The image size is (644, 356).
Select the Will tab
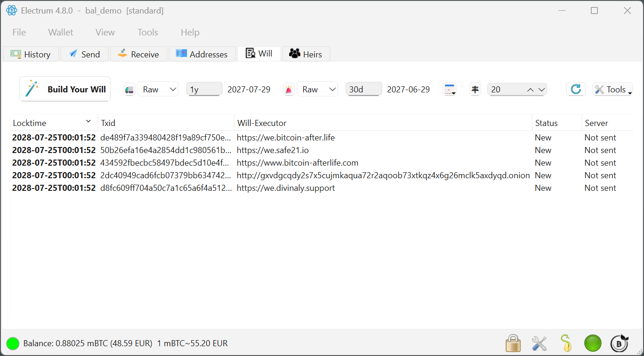[259, 54]
